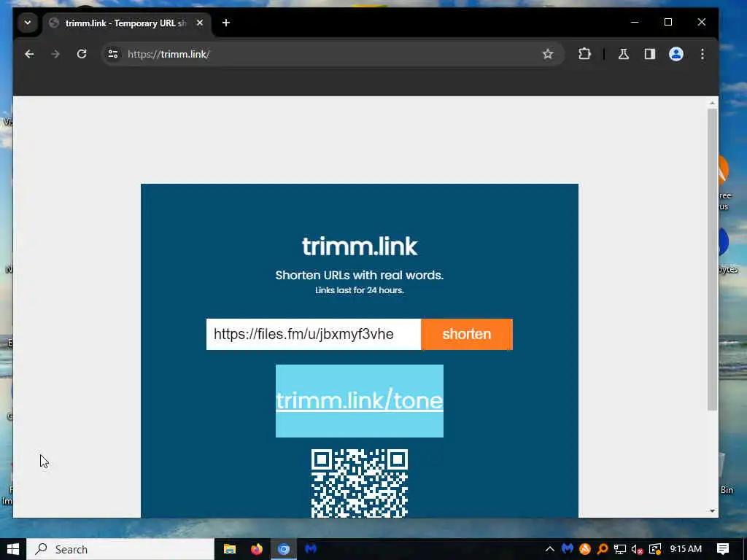Select the Chrome taskbar icon
Screen dimensions: 747x560
(x=284, y=549)
